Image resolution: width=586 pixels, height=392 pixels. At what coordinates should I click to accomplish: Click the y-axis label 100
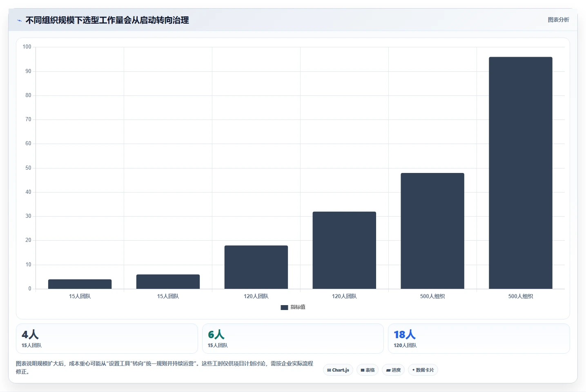tap(27, 47)
